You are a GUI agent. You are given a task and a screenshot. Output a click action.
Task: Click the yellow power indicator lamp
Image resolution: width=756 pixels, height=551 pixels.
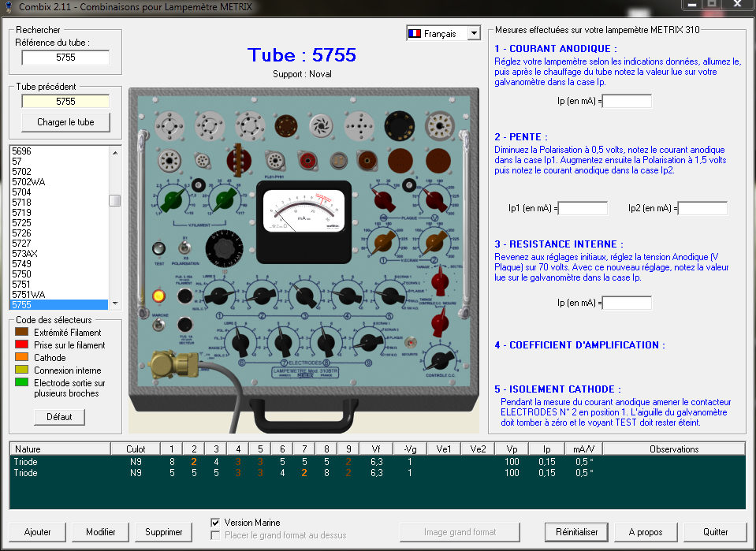point(158,296)
